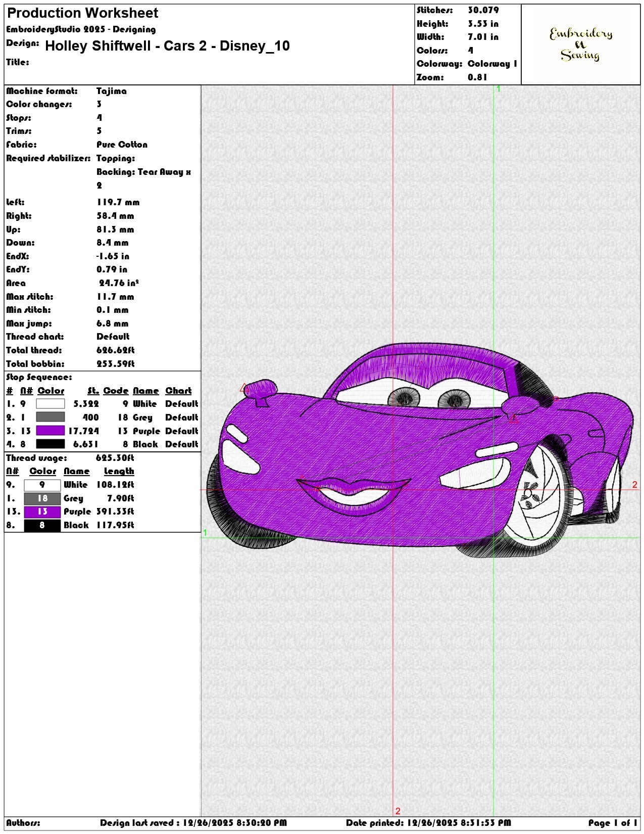
Task: Click the Authors: label in footer
Action: coord(23,823)
